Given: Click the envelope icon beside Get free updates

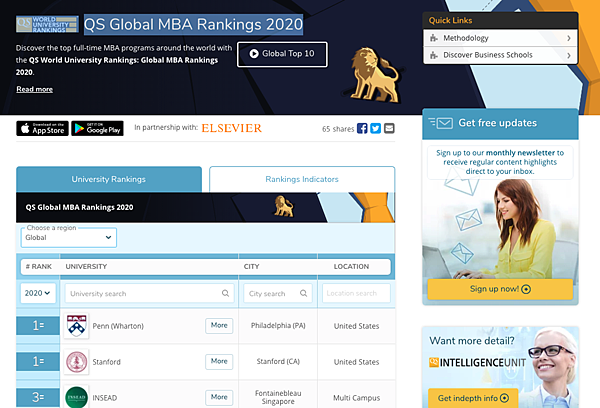Looking at the screenshot, I should tap(441, 123).
